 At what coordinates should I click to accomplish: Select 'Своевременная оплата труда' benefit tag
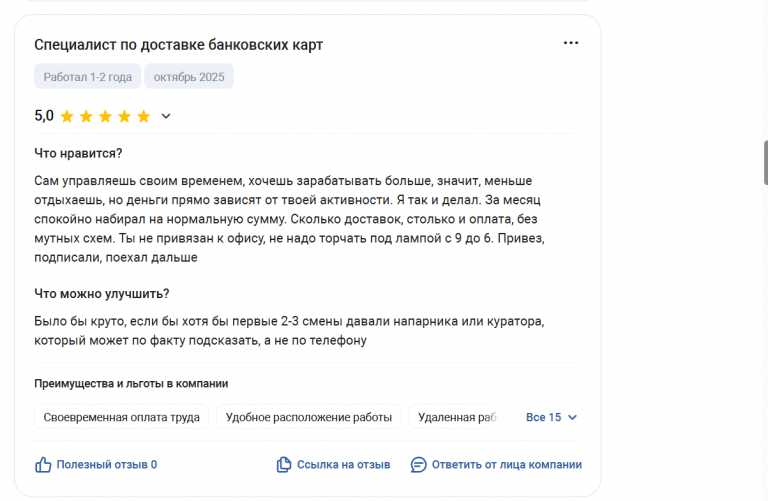(x=121, y=417)
